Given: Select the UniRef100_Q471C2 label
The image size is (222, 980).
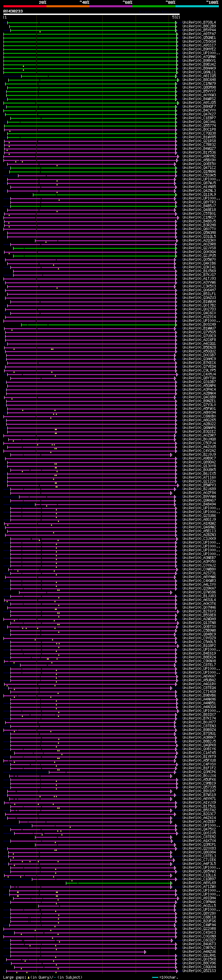Looking at the screenshot, I should click(199, 168).
